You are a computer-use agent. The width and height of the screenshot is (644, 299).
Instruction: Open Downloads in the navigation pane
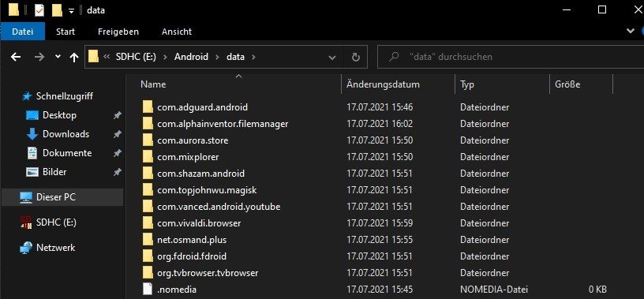(66, 134)
